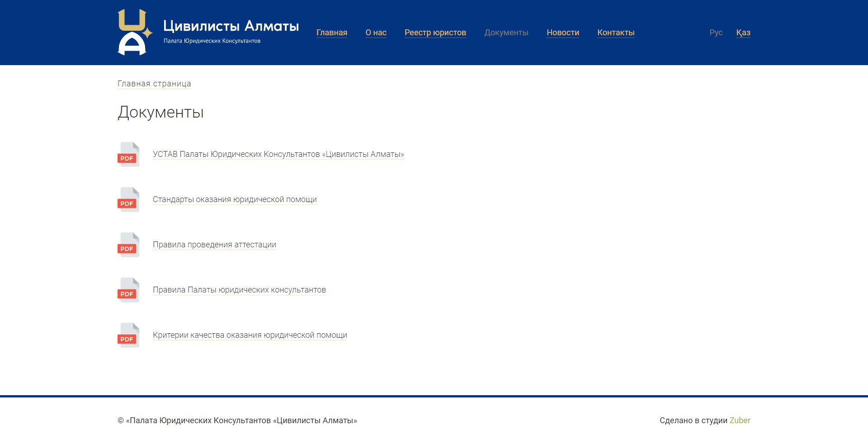Visit the Zuber studio link in footer
This screenshot has height=444, width=868.
[740, 420]
